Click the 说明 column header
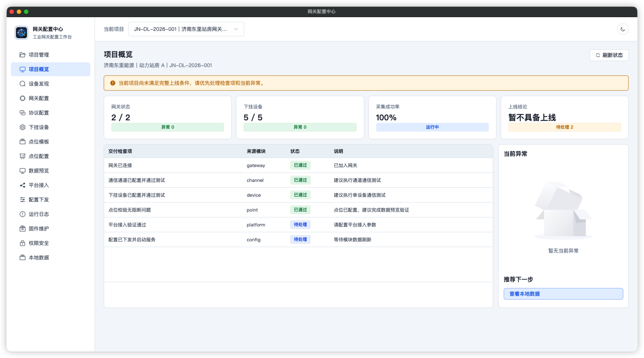644x358 pixels. pos(338,151)
